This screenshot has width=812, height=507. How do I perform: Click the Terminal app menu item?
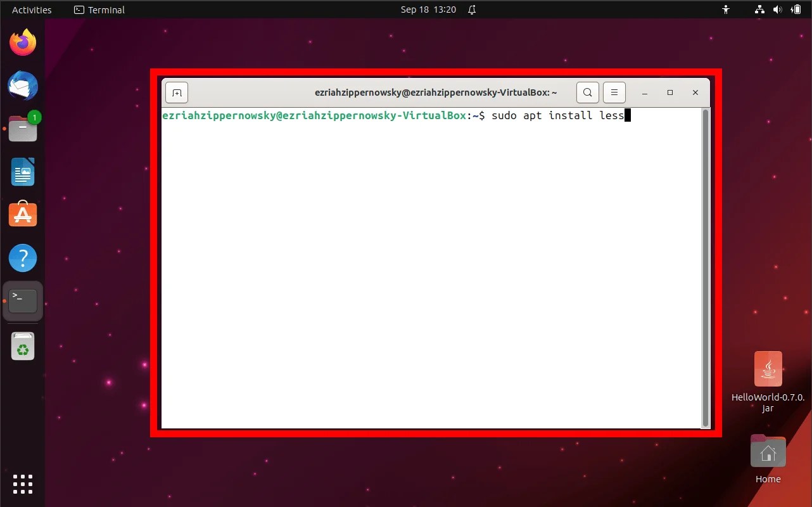pyautogui.click(x=98, y=10)
